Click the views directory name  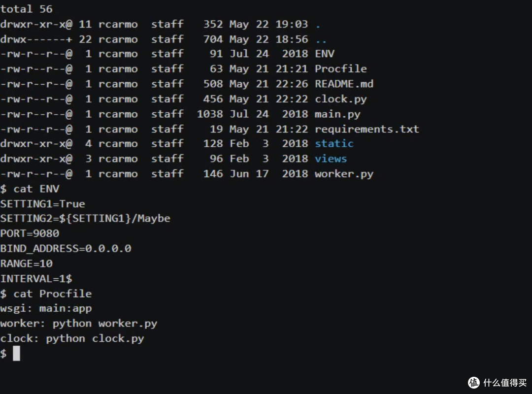(331, 159)
